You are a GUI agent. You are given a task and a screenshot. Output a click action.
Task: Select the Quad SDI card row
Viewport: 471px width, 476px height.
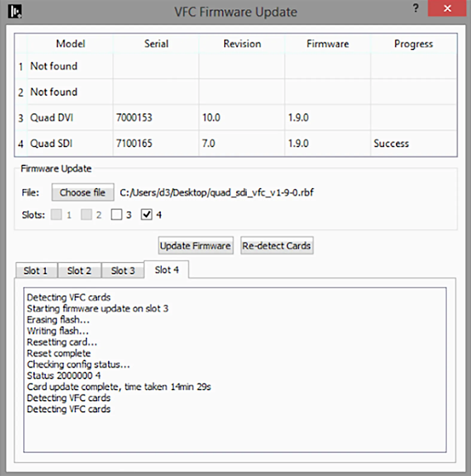tap(51, 144)
